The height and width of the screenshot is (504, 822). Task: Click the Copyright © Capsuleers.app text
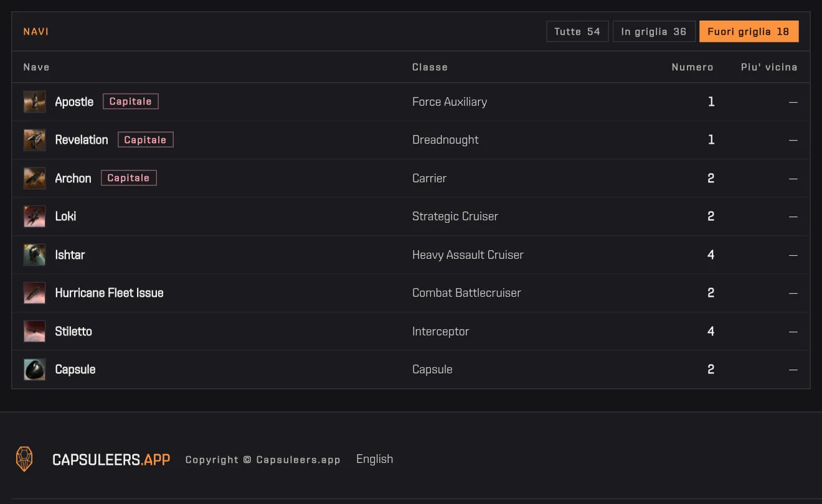pos(263,460)
